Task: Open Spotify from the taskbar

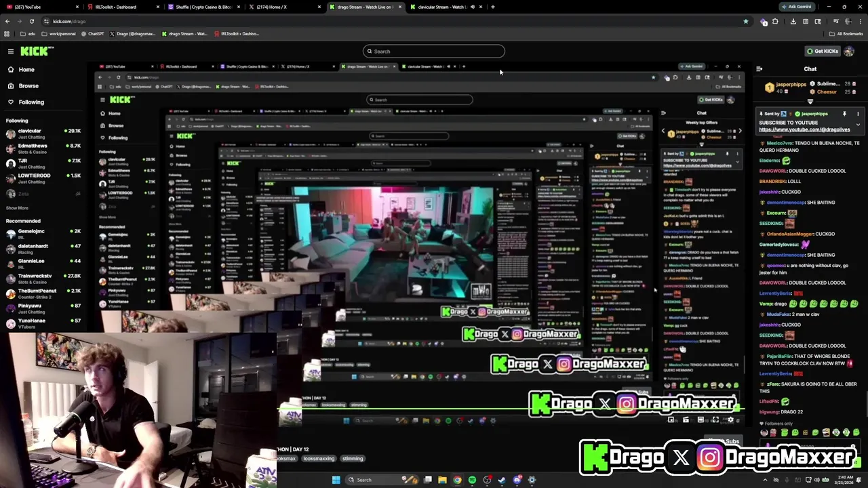Action: click(473, 480)
